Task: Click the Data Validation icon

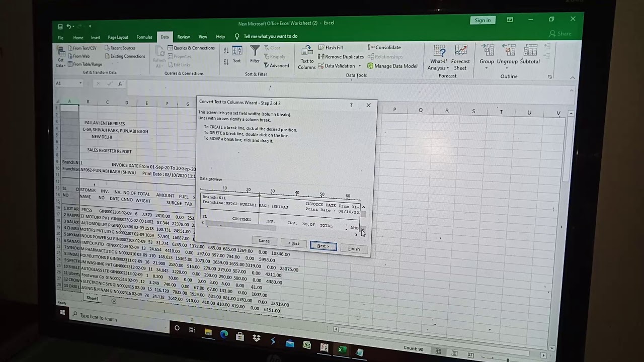Action: 321,66
